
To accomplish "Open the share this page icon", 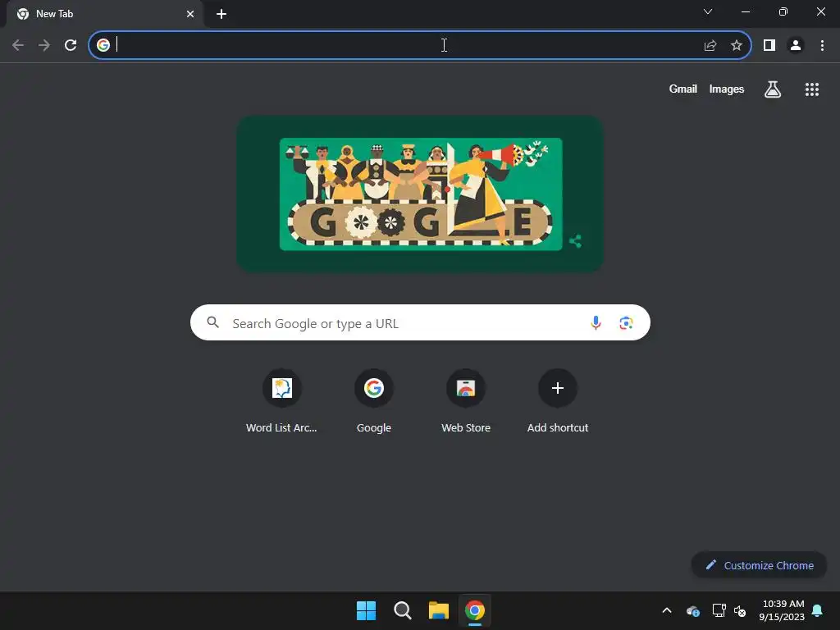I will (x=710, y=46).
